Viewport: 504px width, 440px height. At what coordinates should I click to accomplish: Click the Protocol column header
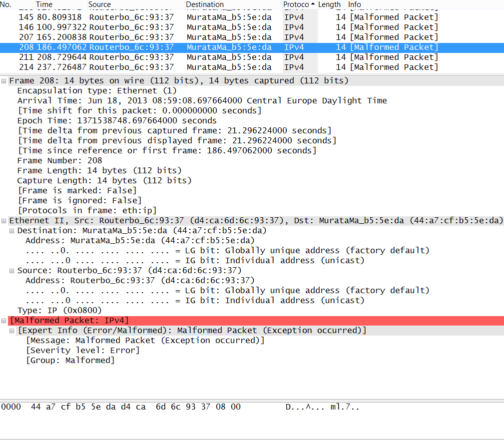point(300,4)
